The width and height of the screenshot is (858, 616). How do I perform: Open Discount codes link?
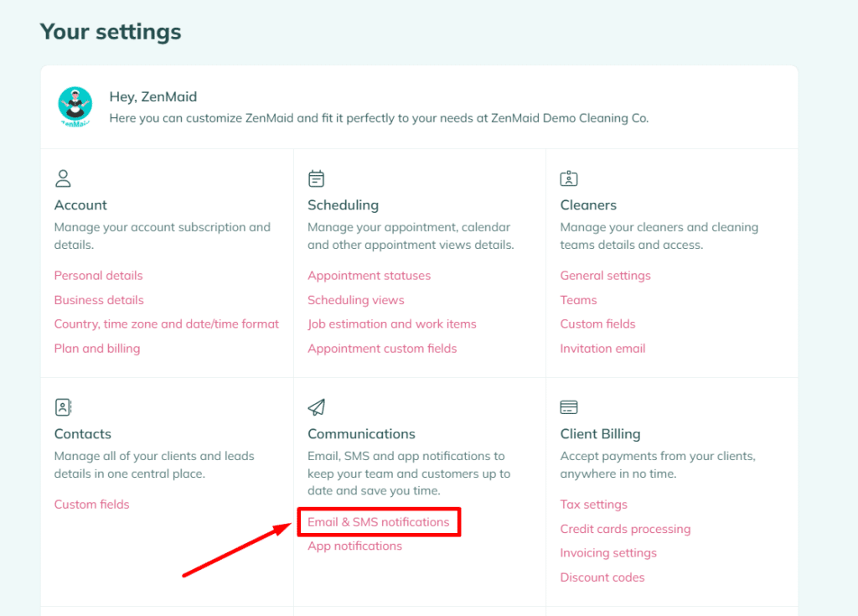pyautogui.click(x=602, y=577)
